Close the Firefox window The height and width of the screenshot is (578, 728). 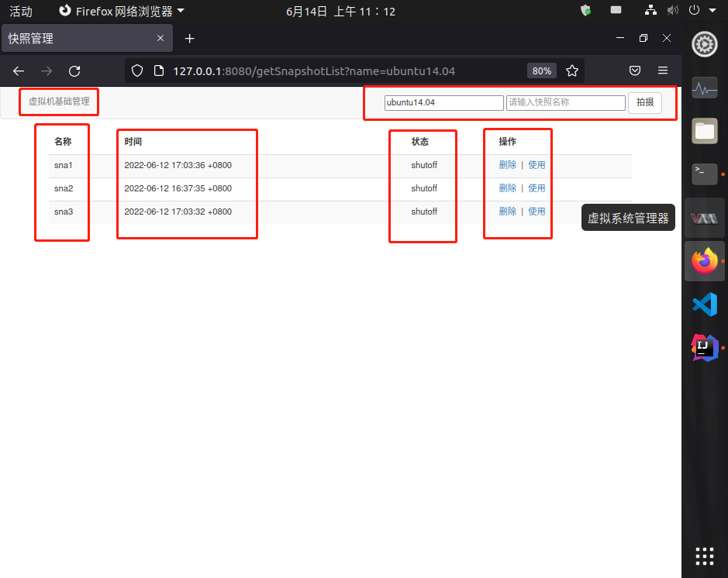click(666, 38)
